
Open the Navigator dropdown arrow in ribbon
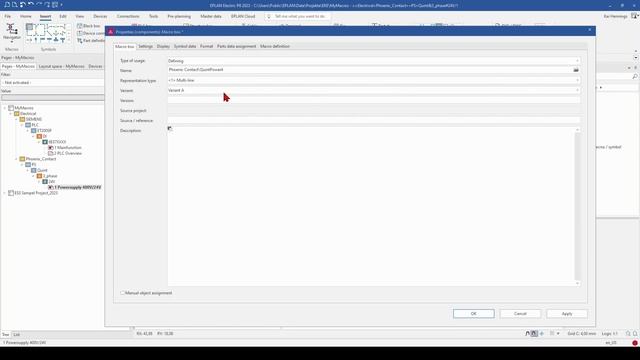point(11,42)
